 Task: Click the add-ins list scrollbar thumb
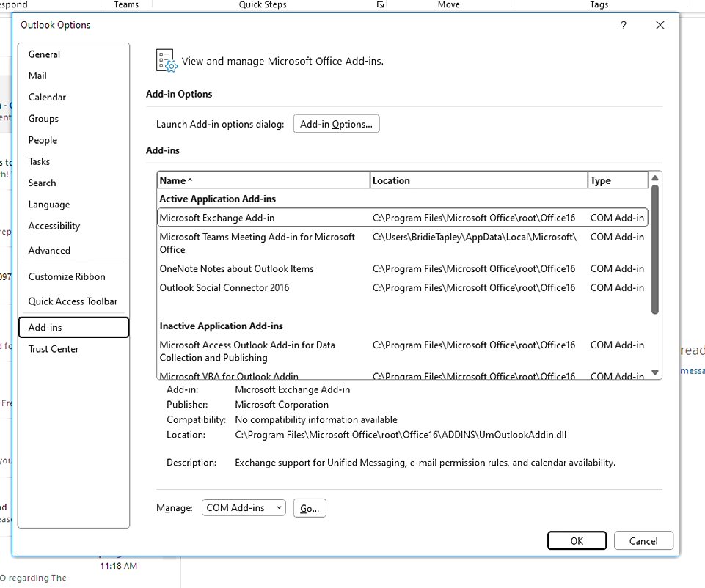pyautogui.click(x=655, y=249)
